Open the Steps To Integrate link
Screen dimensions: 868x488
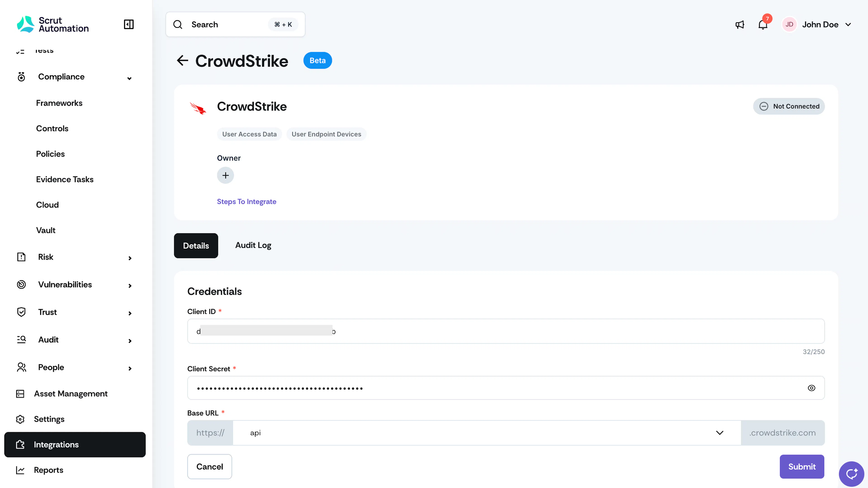[246, 202]
